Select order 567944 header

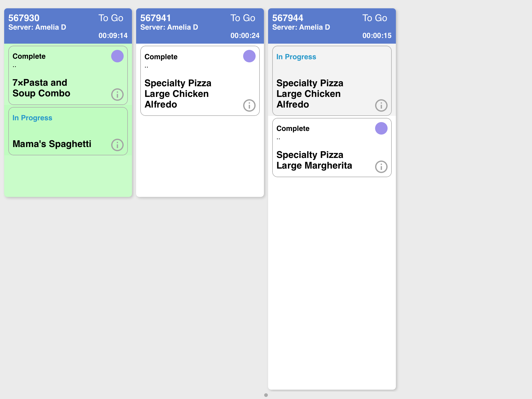point(332,26)
